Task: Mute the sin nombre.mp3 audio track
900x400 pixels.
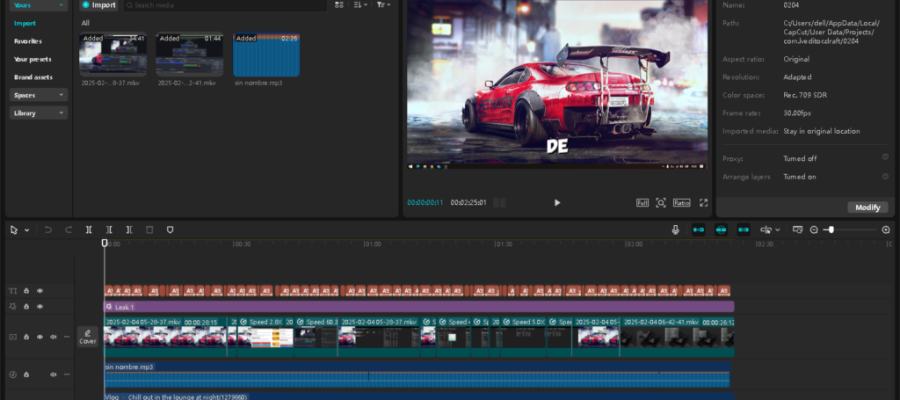Action: [x=53, y=374]
